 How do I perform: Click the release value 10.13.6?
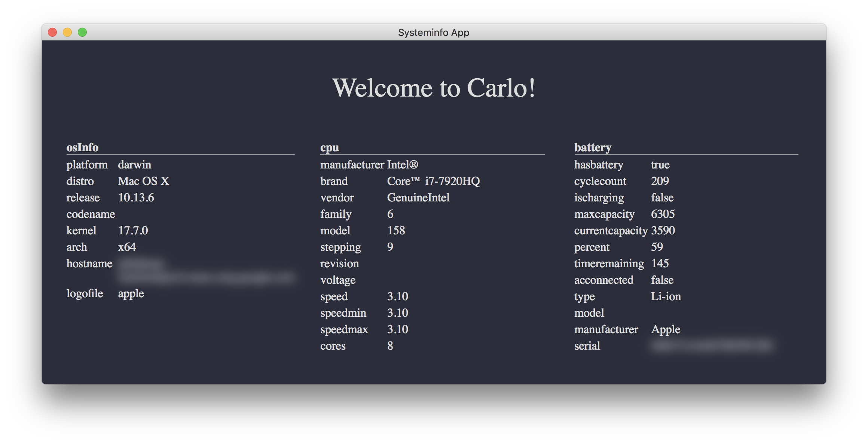pyautogui.click(x=136, y=198)
